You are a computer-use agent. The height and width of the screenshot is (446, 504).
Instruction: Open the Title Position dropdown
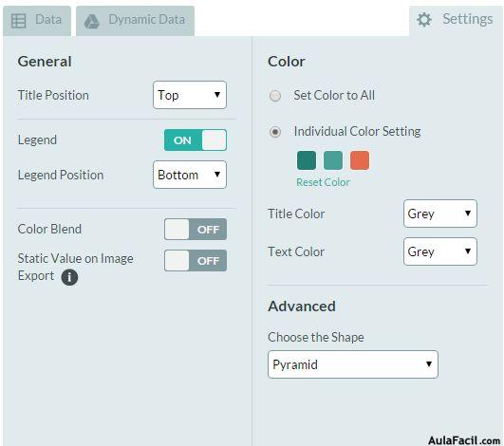pyautogui.click(x=190, y=95)
